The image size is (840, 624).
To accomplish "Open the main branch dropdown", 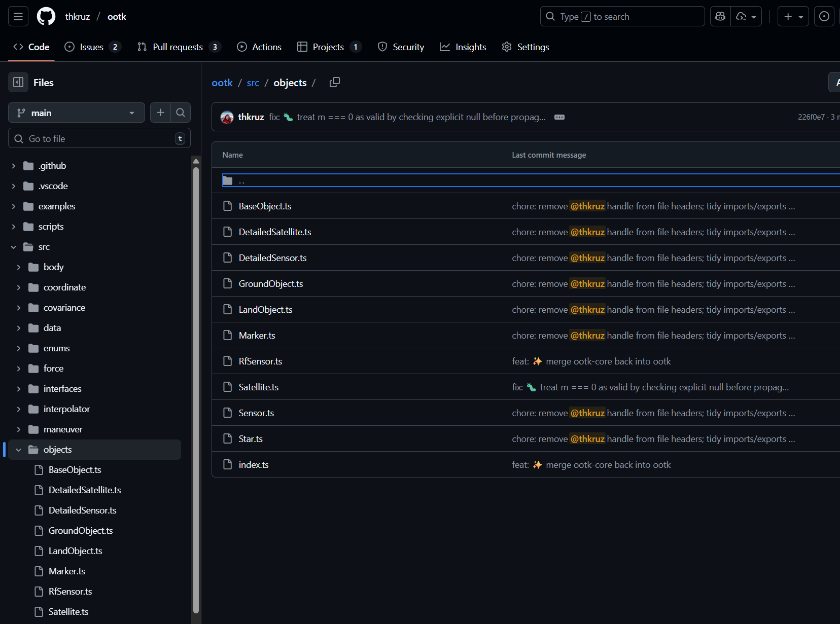I will [77, 113].
